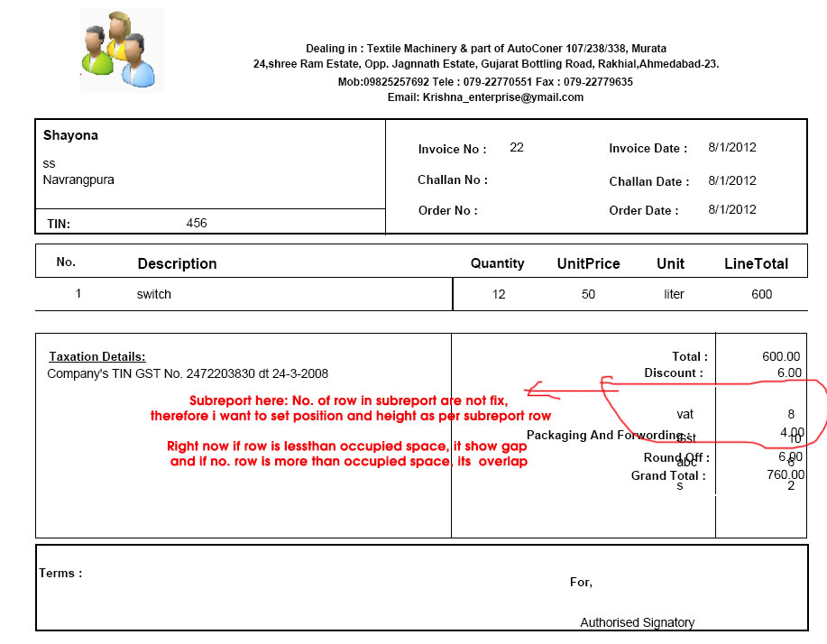The height and width of the screenshot is (644, 827).
Task: Click the 'Challan Date :' label
Action: pos(649,182)
